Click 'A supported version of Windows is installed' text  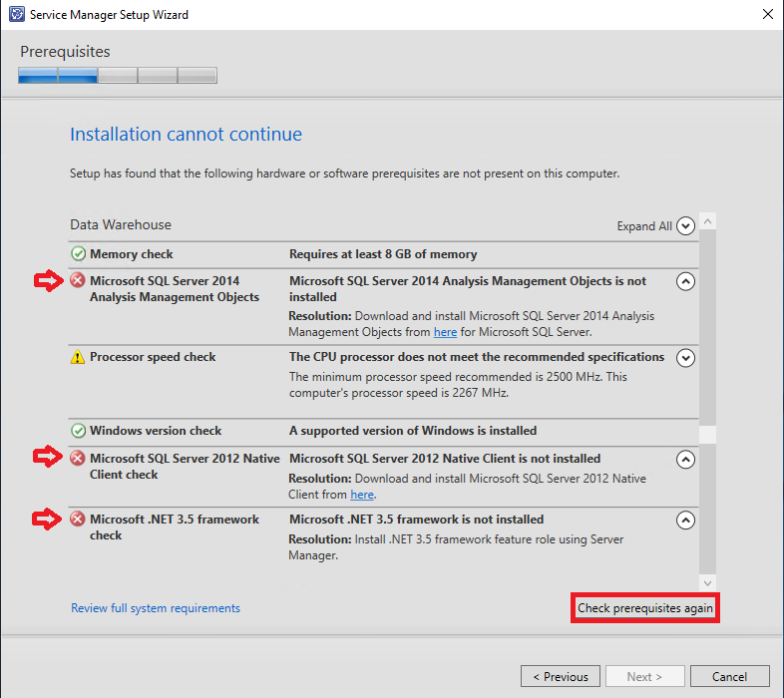click(413, 431)
